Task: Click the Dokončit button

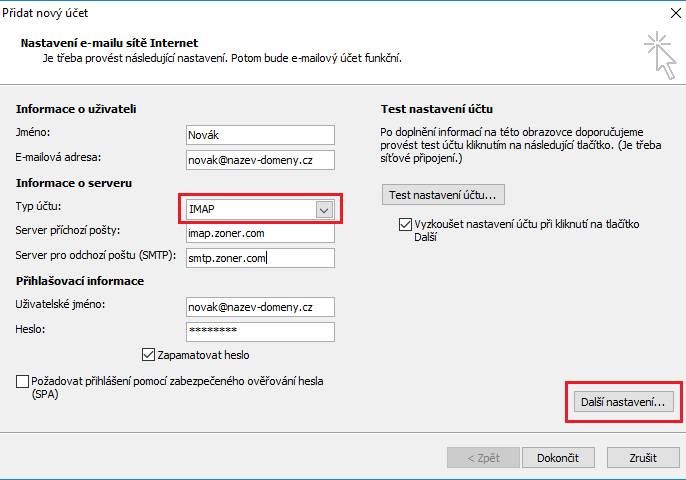Action: [x=558, y=457]
